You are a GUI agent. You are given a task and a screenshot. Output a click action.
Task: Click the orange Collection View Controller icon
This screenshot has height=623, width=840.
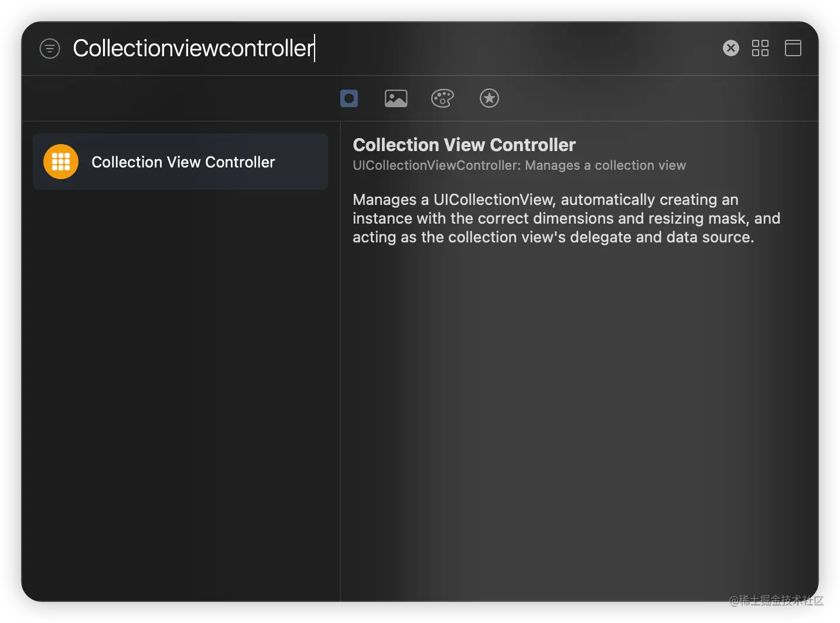(x=61, y=162)
